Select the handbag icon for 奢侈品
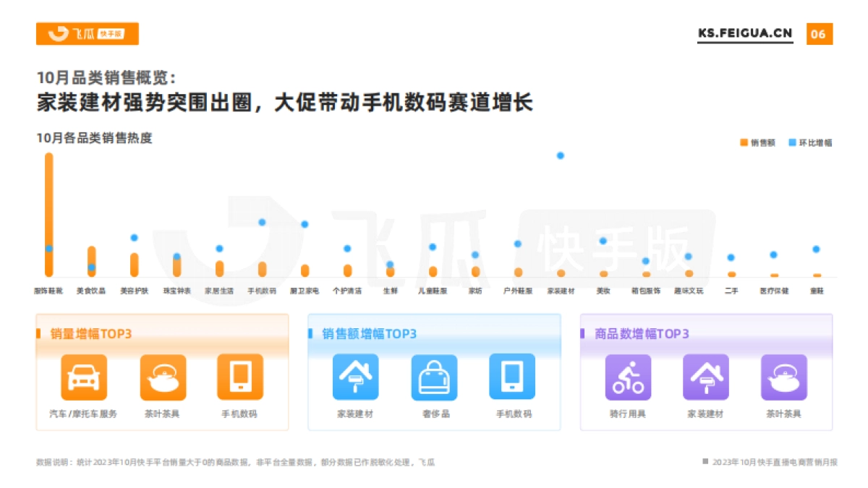 [434, 376]
